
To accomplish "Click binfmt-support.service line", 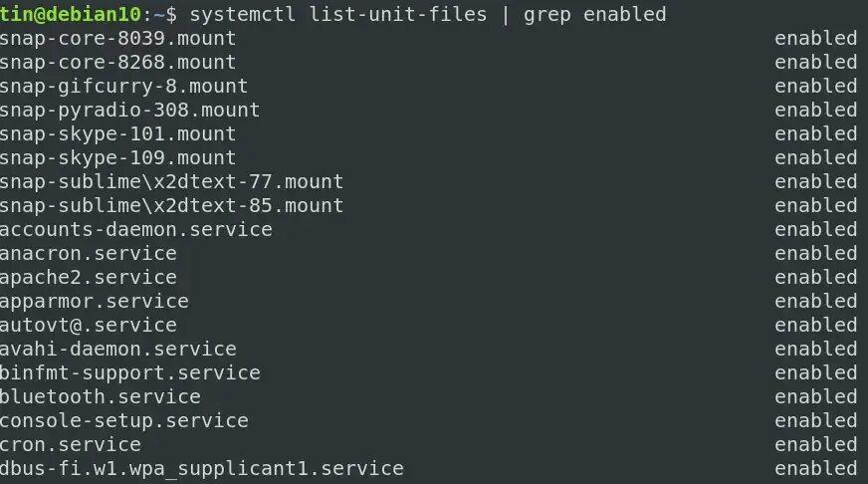I will [x=129, y=373].
